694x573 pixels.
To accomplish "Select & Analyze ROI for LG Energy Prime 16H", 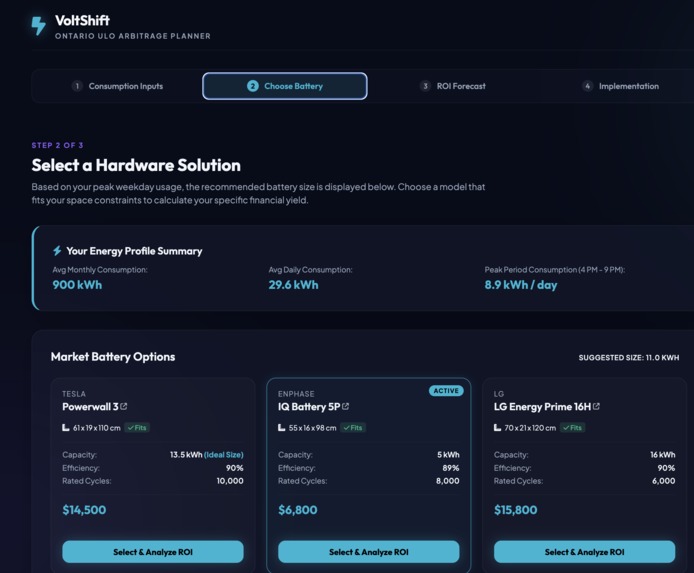I will pyautogui.click(x=585, y=552).
